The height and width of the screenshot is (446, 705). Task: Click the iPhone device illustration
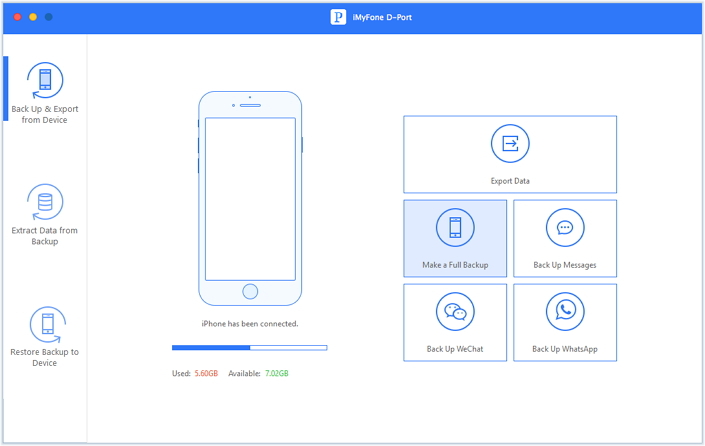click(250, 198)
